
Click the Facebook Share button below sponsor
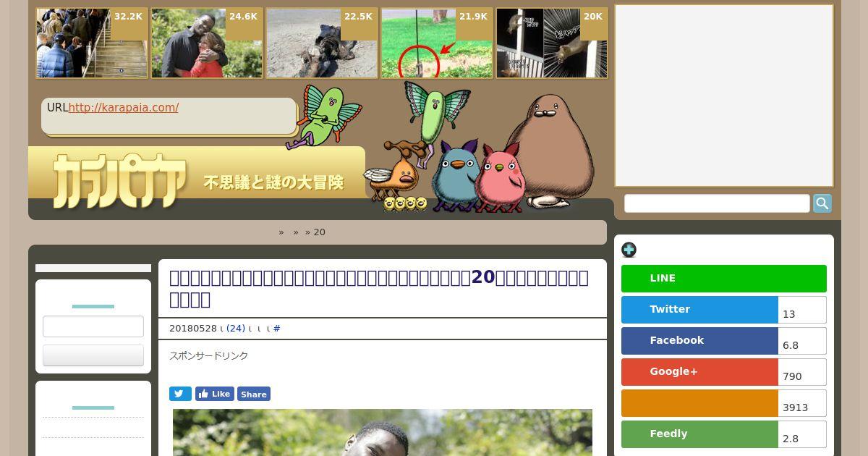tap(253, 394)
